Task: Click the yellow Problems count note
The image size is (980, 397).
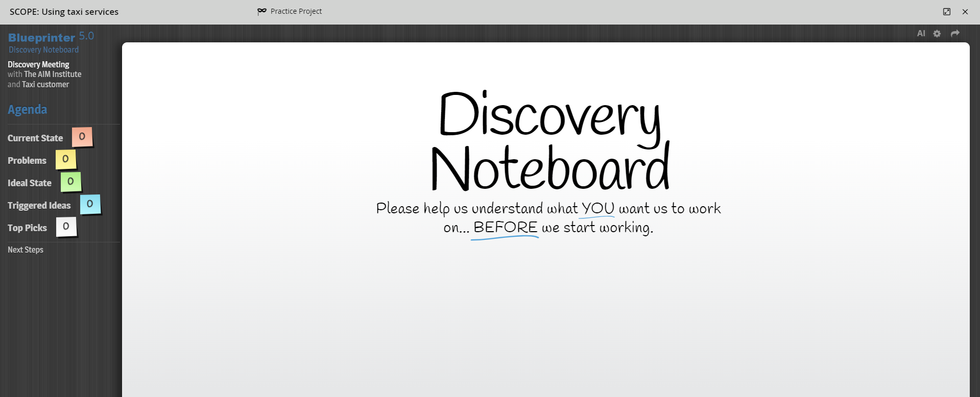Action: [x=66, y=159]
